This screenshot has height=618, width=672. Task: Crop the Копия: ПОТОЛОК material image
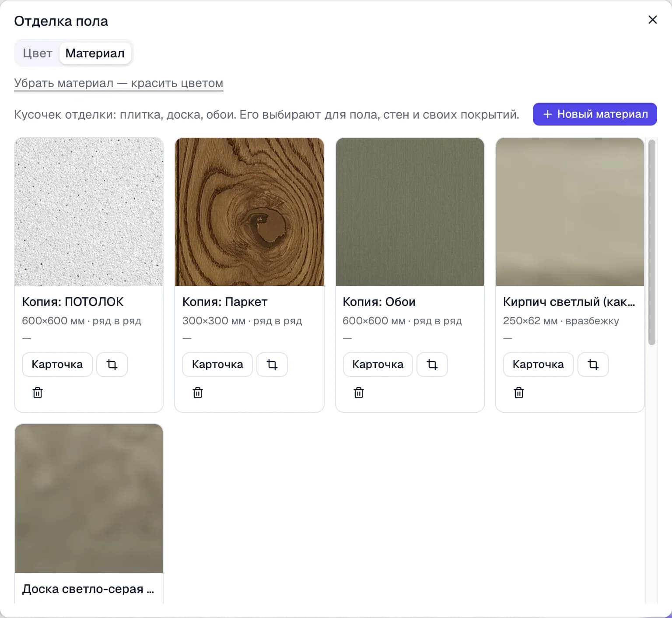(112, 365)
